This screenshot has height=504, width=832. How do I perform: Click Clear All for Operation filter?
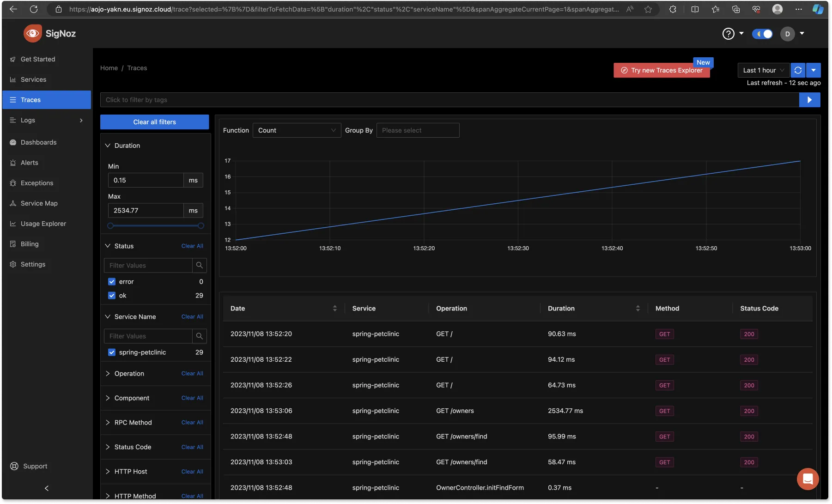[x=192, y=373]
